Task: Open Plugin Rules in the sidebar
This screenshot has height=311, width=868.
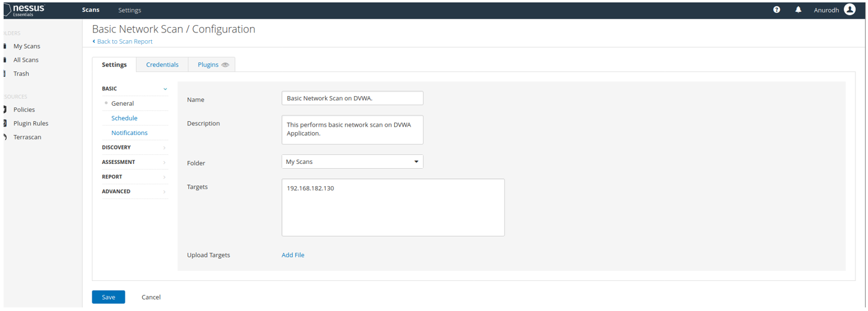Action: 31,124
